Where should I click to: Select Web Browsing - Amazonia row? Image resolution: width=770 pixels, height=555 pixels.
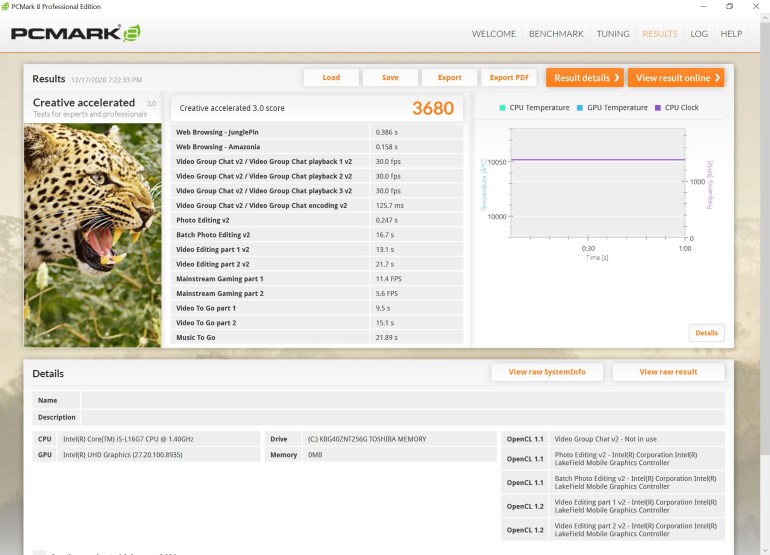tap(317, 147)
